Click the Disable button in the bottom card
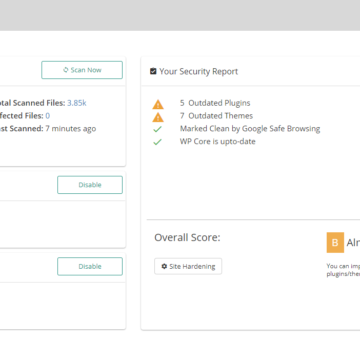The height and width of the screenshot is (360, 360). pos(90,266)
